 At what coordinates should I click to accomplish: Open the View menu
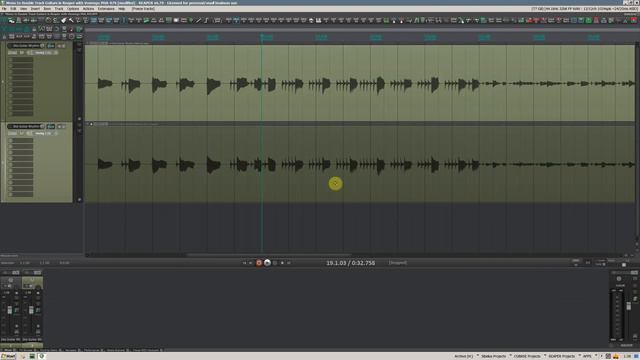click(x=24, y=9)
